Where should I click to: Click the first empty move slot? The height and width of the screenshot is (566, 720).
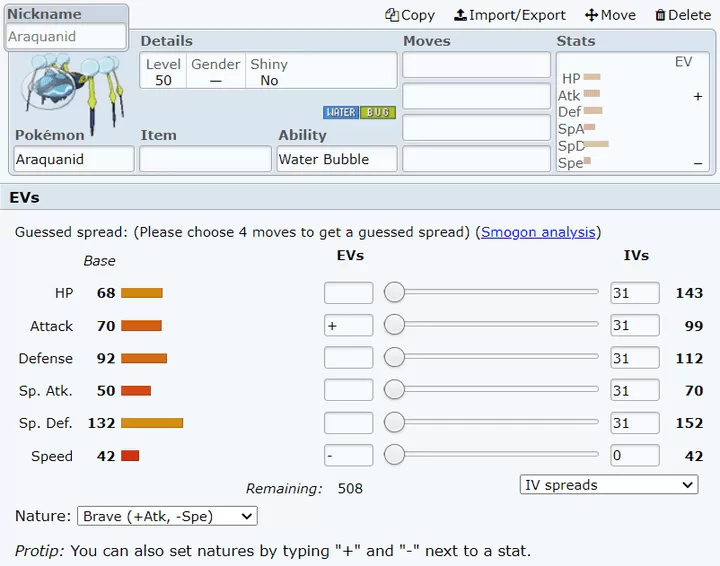click(477, 65)
